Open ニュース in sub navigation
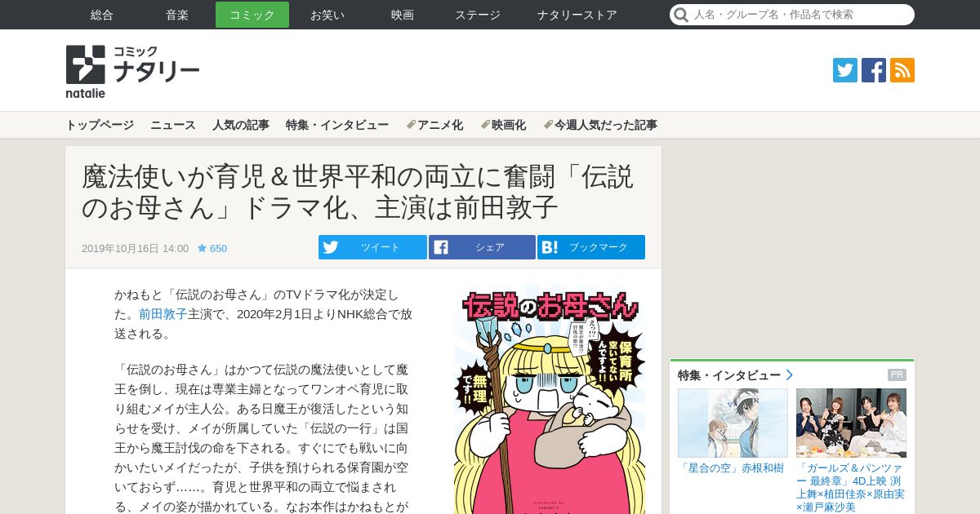This screenshot has width=980, height=514. [173, 125]
